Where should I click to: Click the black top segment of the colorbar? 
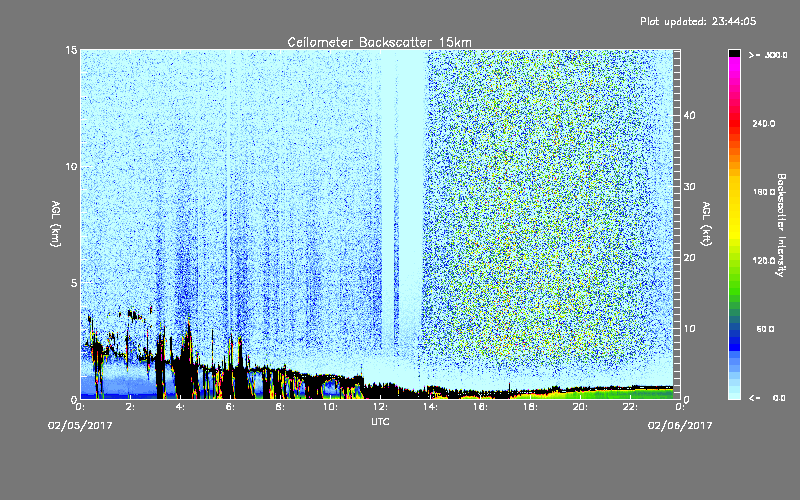point(734,53)
